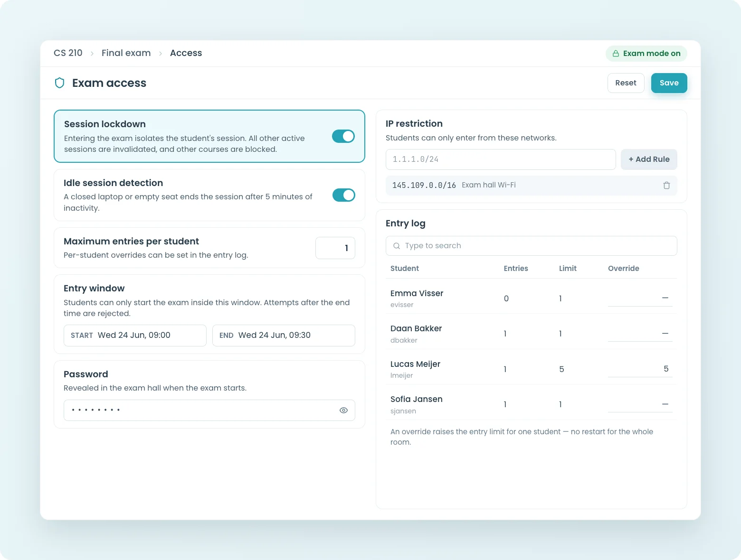This screenshot has height=560, width=741.
Task: Open the START date time field
Action: (135, 336)
